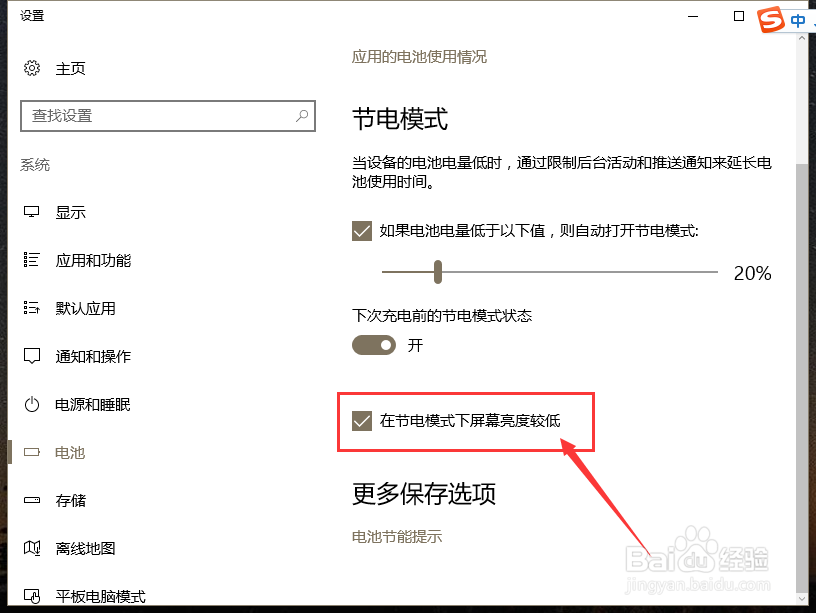Open 电池节能提示 link
This screenshot has height=613, width=816.
397,537
